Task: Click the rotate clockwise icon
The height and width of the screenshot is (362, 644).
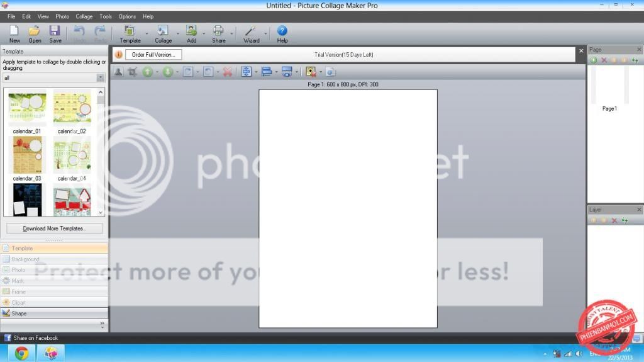Action: pyautogui.click(x=188, y=72)
